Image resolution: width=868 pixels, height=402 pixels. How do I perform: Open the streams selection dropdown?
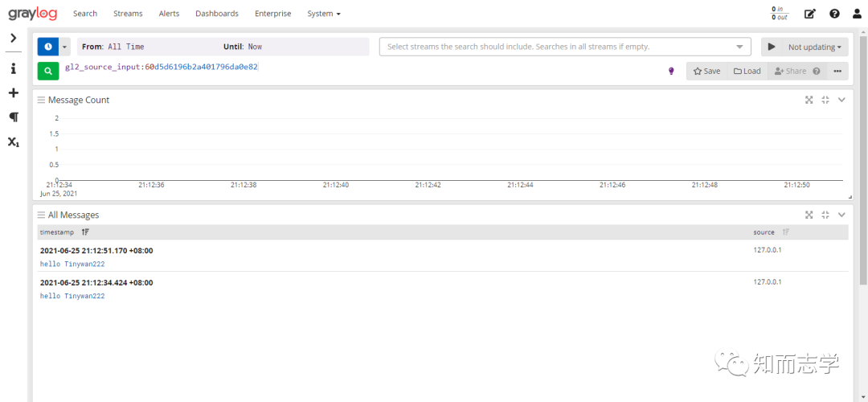pyautogui.click(x=740, y=47)
